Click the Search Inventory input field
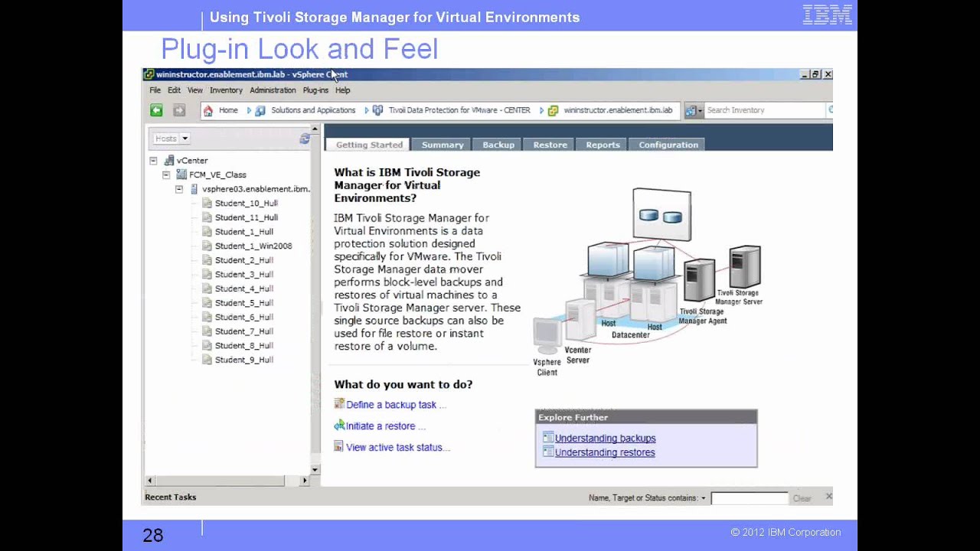980x551 pixels. click(764, 110)
